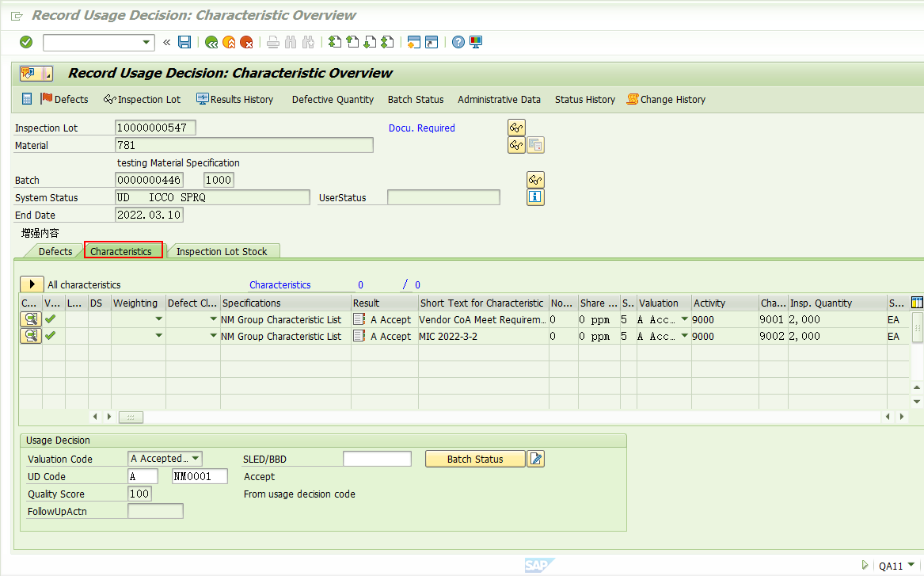The width and height of the screenshot is (924, 576).
Task: Click the Find binoculars icon
Action: 291,42
